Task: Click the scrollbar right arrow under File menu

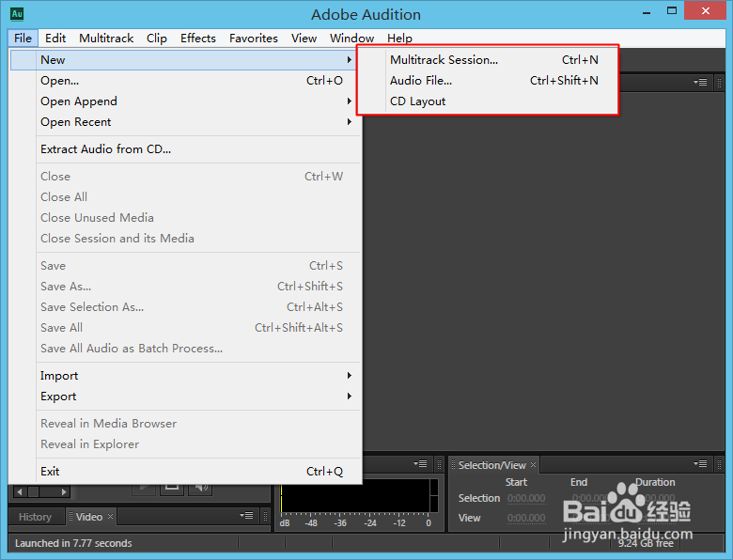Action: [x=64, y=491]
